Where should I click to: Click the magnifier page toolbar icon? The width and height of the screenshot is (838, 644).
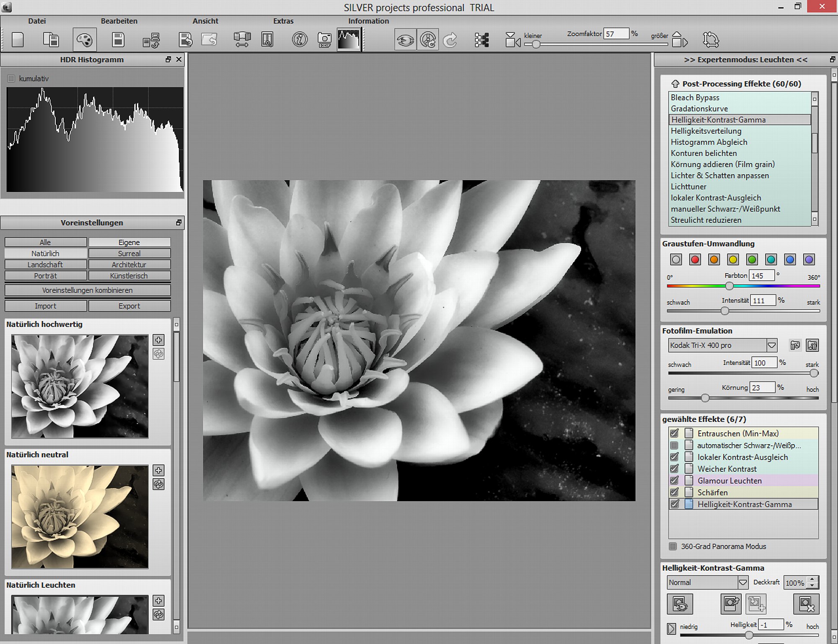(x=267, y=40)
